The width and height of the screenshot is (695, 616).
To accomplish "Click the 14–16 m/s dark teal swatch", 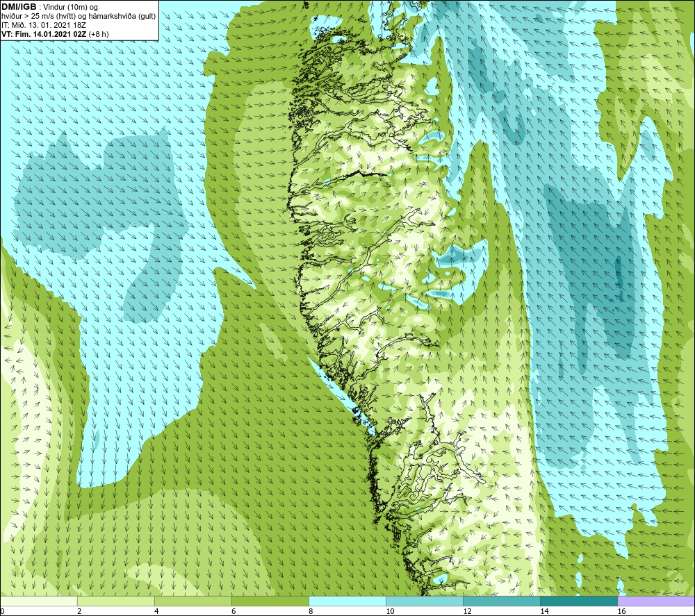I will [x=579, y=601].
